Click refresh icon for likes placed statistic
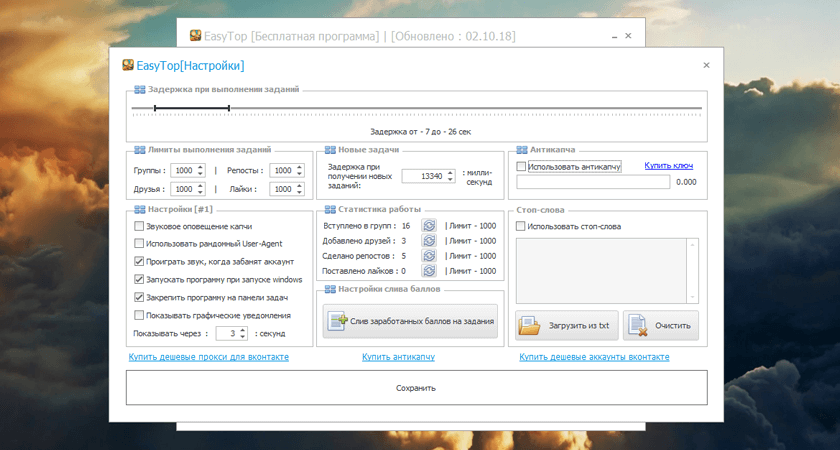The width and height of the screenshot is (840, 450). (429, 271)
